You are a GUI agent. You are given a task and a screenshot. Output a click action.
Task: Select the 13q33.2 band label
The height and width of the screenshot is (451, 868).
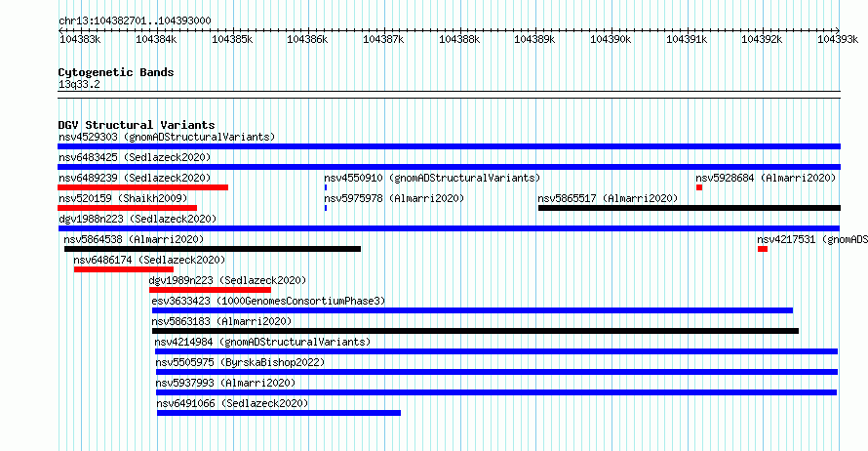[x=79, y=84]
